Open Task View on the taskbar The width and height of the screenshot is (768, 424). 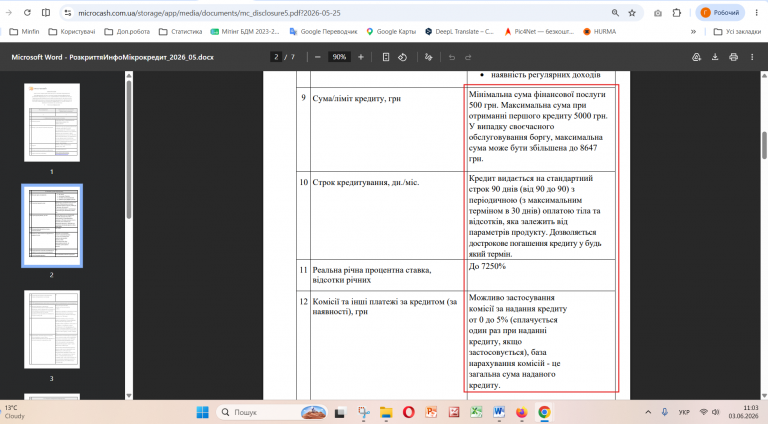pyautogui.click(x=339, y=412)
